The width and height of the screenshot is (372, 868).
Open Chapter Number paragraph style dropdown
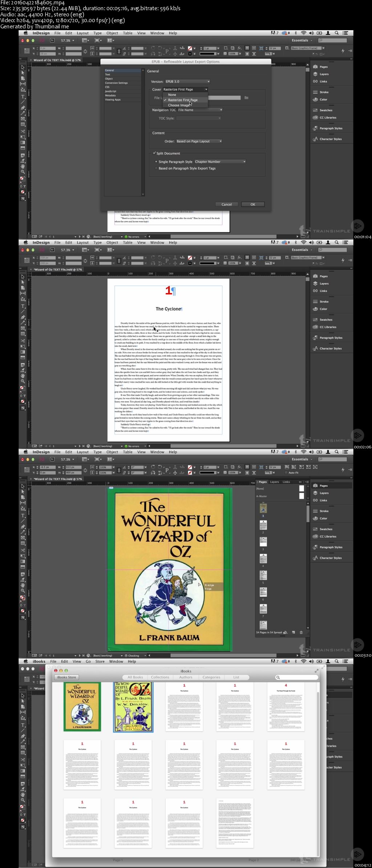click(x=220, y=162)
